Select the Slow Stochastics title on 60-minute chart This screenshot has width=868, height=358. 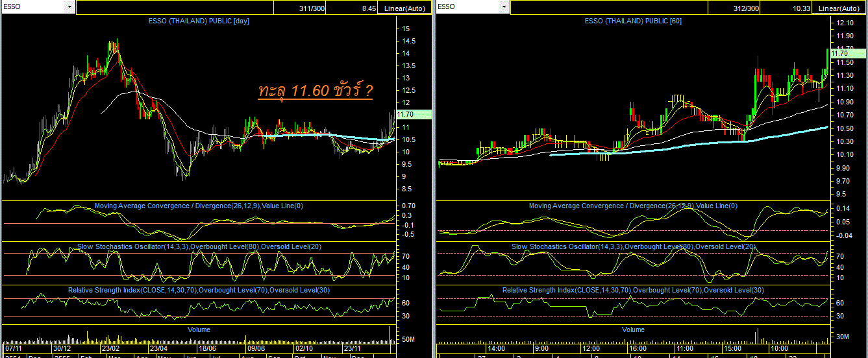tap(634, 246)
